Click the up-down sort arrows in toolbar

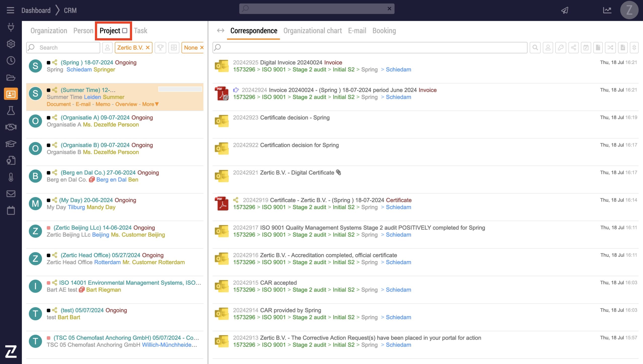(634, 48)
